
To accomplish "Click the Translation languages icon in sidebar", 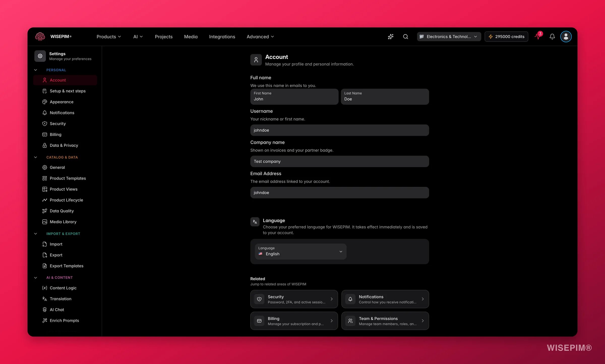I will pos(45,299).
